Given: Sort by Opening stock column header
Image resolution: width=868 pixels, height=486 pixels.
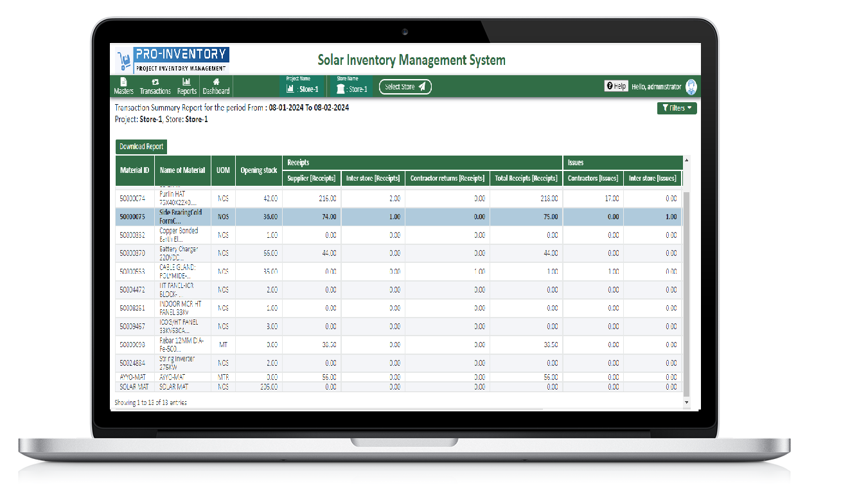Looking at the screenshot, I should pyautogui.click(x=259, y=170).
